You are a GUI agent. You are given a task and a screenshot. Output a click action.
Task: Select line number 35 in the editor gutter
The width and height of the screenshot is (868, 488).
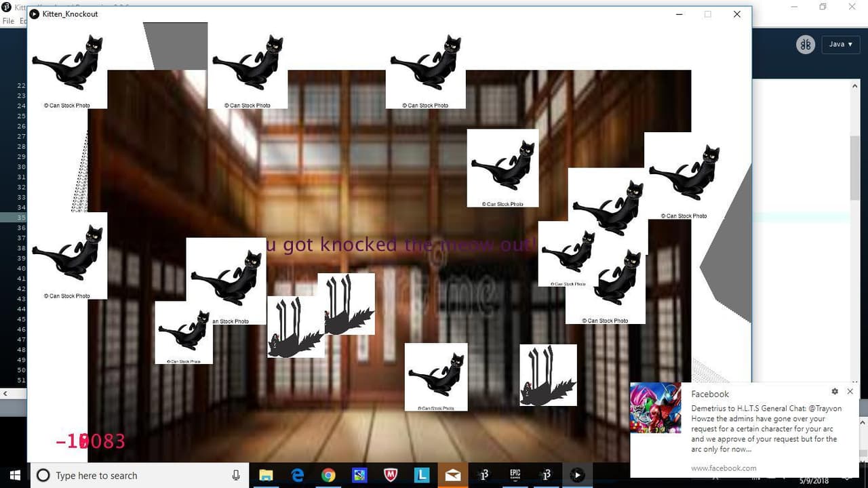(21, 218)
